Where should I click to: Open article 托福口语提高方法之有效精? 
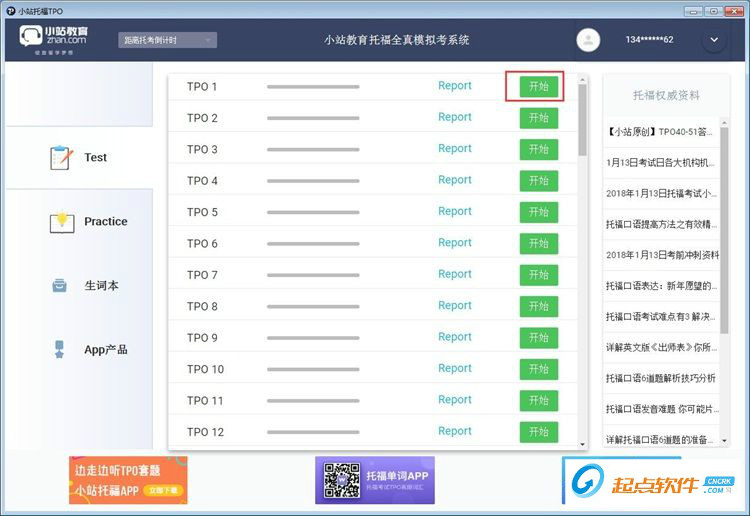tap(661, 224)
